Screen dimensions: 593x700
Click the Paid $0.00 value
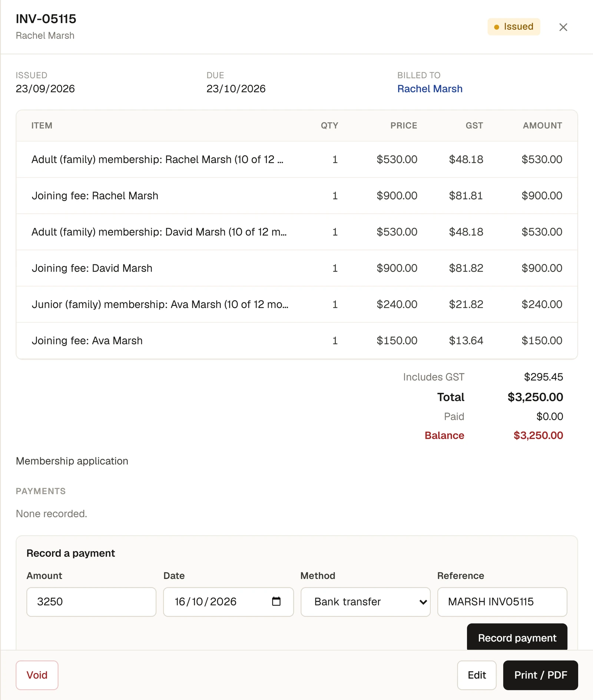(550, 417)
